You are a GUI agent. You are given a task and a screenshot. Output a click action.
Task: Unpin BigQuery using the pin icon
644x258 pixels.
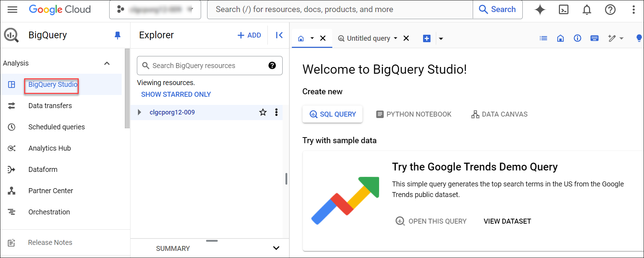(118, 35)
